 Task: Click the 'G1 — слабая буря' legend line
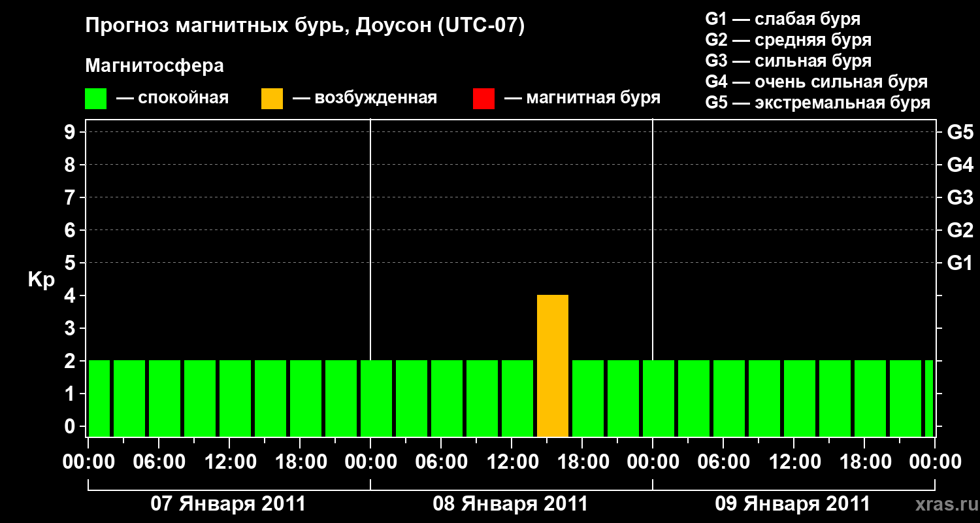(783, 19)
